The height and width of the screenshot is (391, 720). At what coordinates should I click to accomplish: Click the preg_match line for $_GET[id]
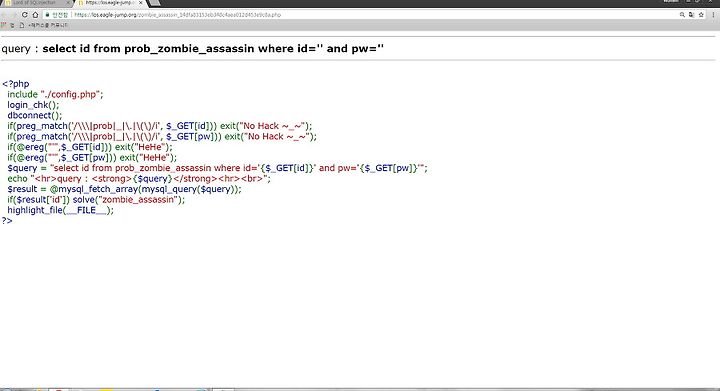[159, 126]
